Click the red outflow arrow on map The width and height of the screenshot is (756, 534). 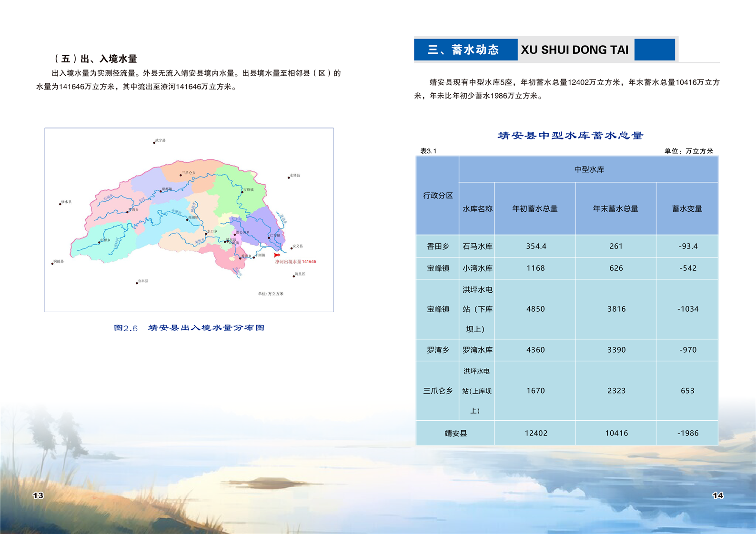(x=277, y=255)
